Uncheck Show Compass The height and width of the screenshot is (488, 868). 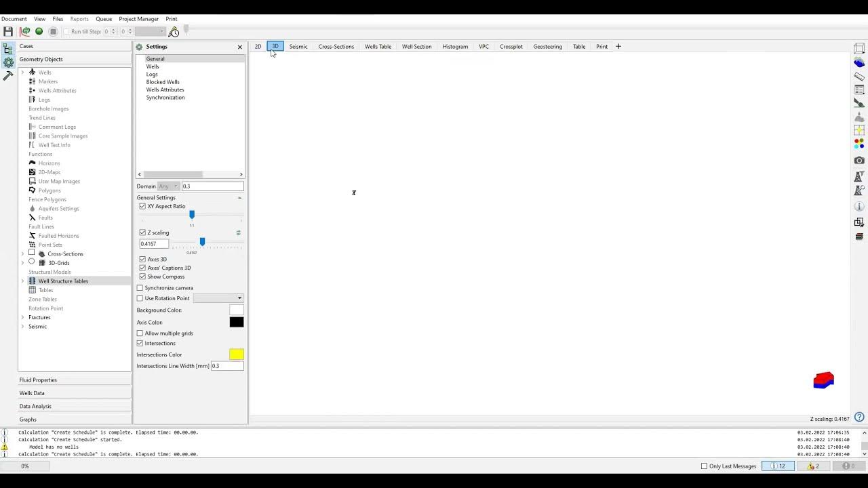(x=142, y=277)
